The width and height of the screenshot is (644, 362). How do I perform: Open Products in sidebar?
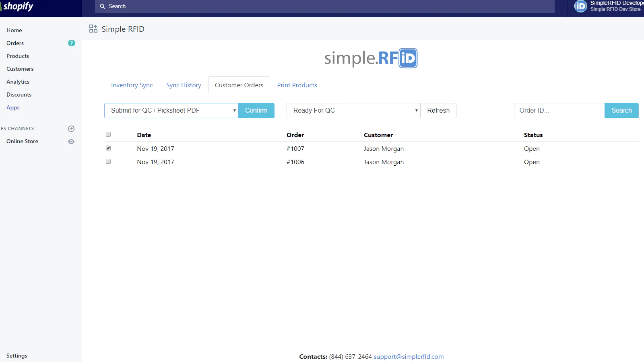tap(18, 56)
